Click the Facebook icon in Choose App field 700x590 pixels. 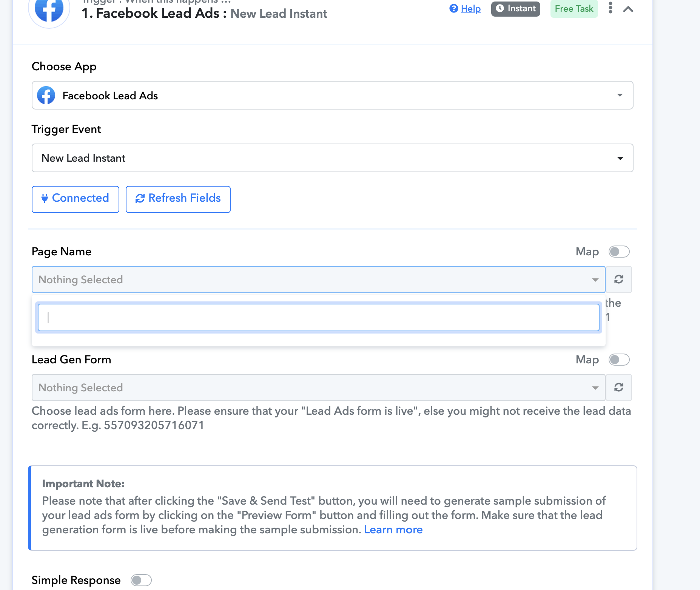tap(46, 95)
